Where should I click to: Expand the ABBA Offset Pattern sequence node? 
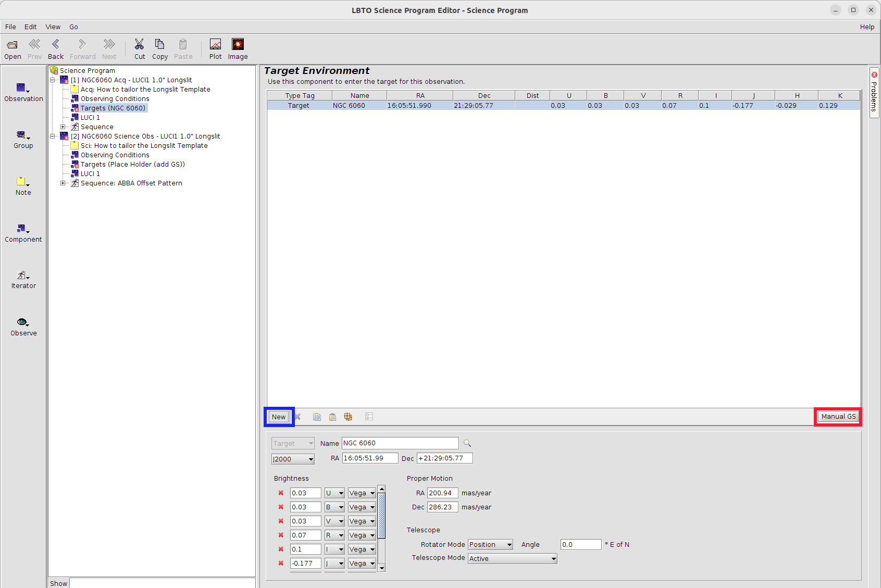point(63,183)
